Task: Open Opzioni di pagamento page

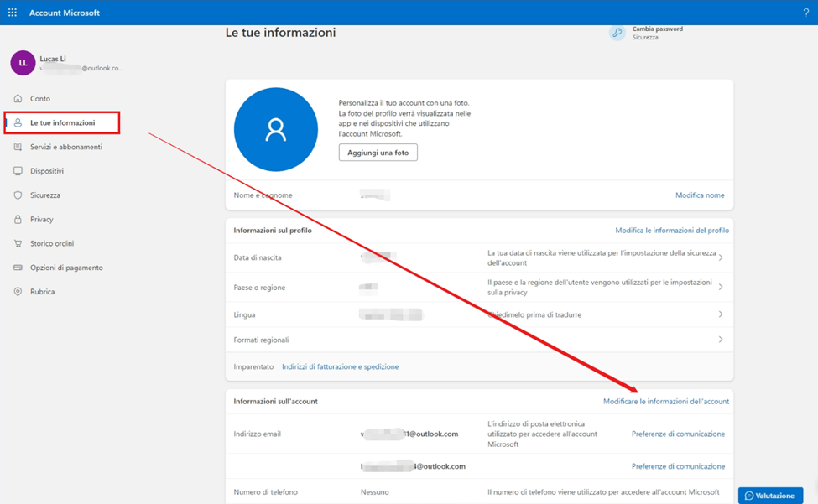Action: point(67,268)
